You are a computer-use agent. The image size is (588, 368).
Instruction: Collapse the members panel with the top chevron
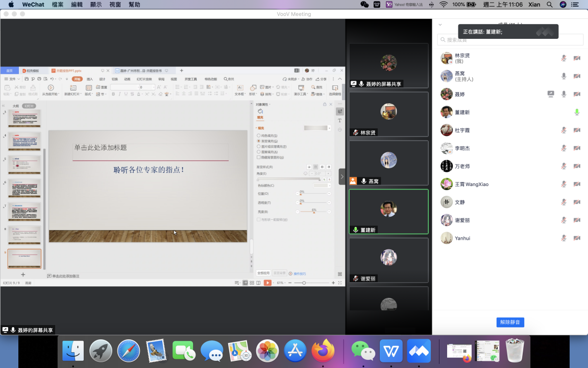[440, 25]
